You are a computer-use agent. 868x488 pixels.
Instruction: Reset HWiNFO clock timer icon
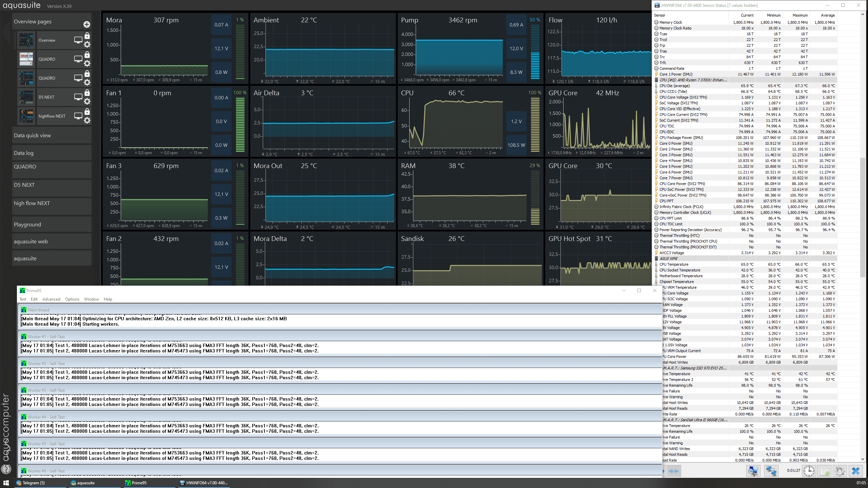pyautogui.click(x=809, y=471)
